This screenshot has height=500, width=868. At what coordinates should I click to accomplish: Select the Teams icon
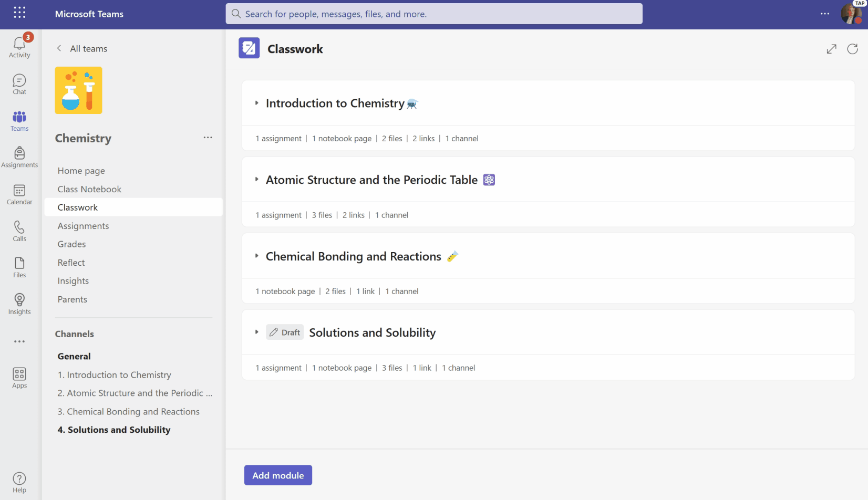(x=19, y=120)
